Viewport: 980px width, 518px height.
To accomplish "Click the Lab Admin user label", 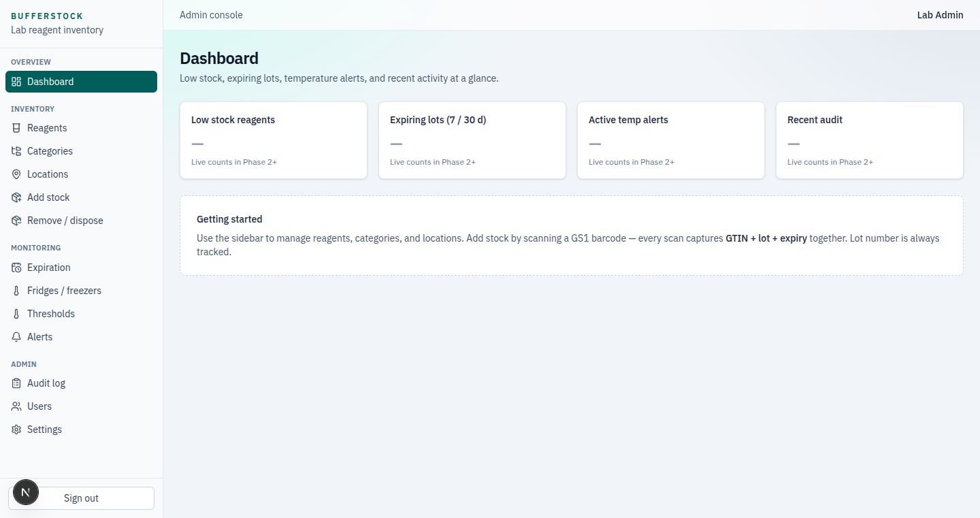I will [x=940, y=15].
